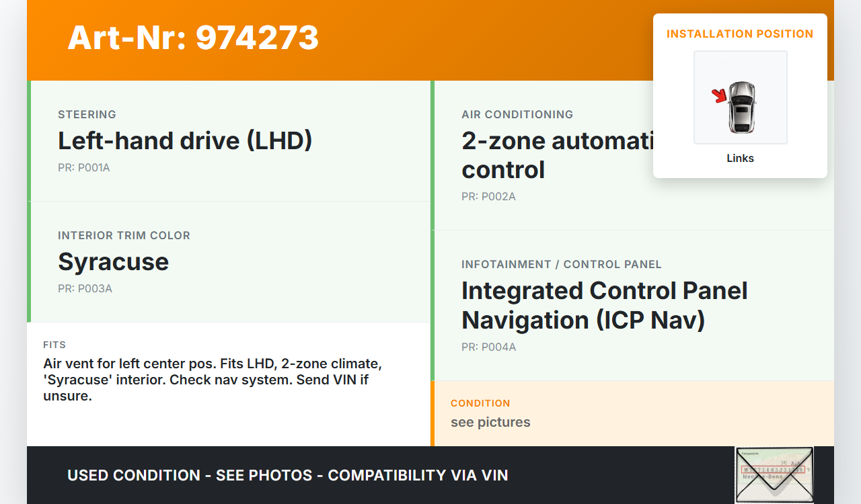
Task: Click the Used Condition footer banner text
Action: [x=287, y=475]
